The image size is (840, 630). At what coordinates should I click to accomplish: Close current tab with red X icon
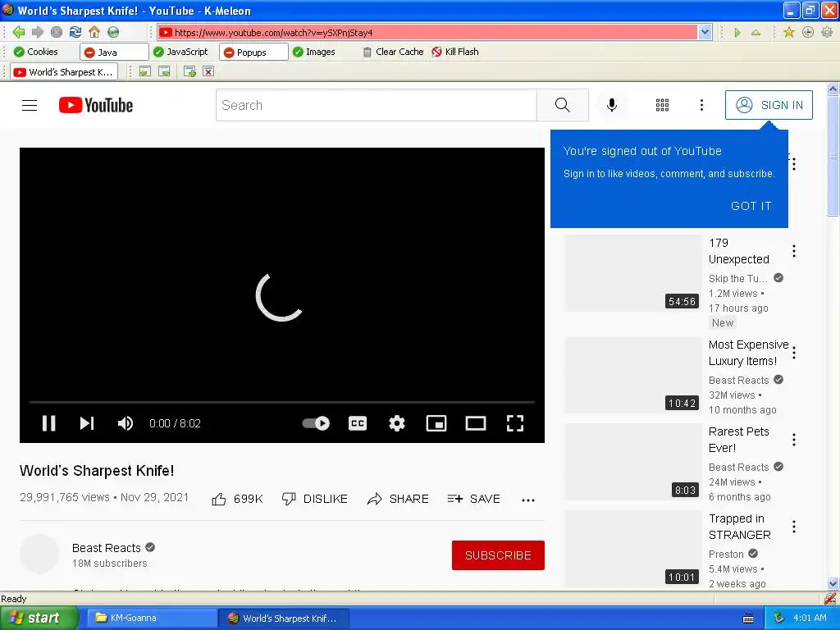208,72
